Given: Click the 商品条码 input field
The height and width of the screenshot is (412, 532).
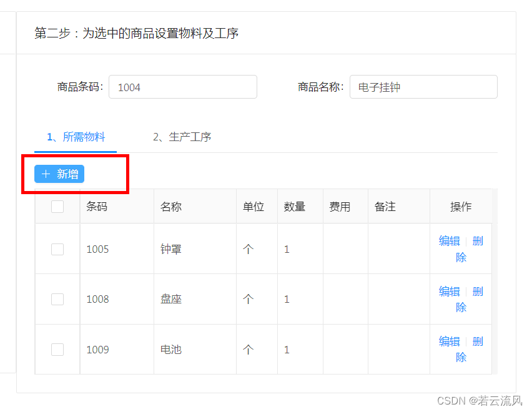Looking at the screenshot, I should 182,87.
